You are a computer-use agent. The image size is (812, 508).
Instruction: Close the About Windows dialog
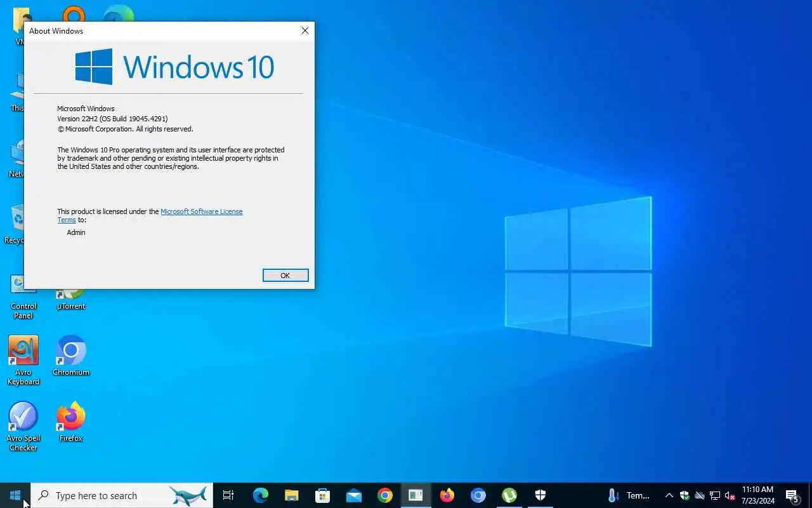(x=305, y=30)
